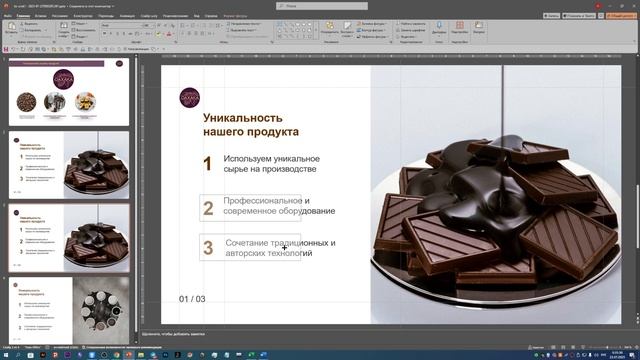Toggle Strikethrough formatting
Image resolution: width=640 pixels, height=360 pixels.
pyautogui.click(x=130, y=33)
